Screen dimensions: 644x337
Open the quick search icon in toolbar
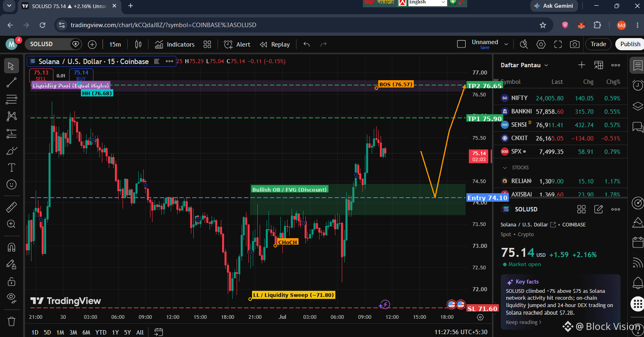pyautogui.click(x=524, y=44)
